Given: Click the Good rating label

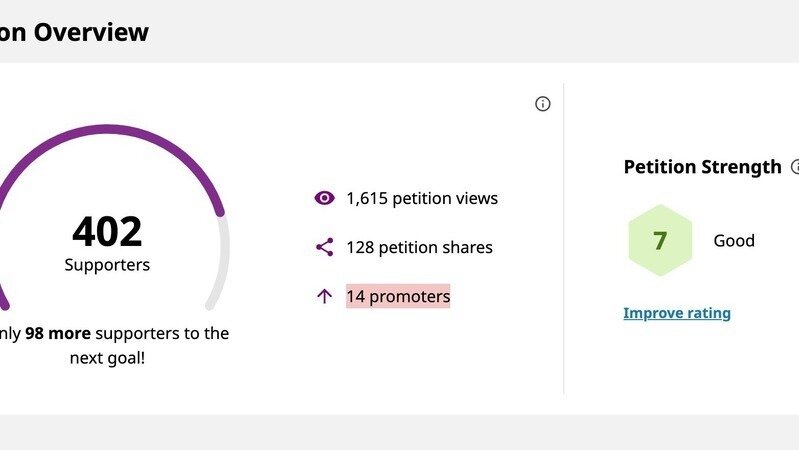Looking at the screenshot, I should pos(733,241).
